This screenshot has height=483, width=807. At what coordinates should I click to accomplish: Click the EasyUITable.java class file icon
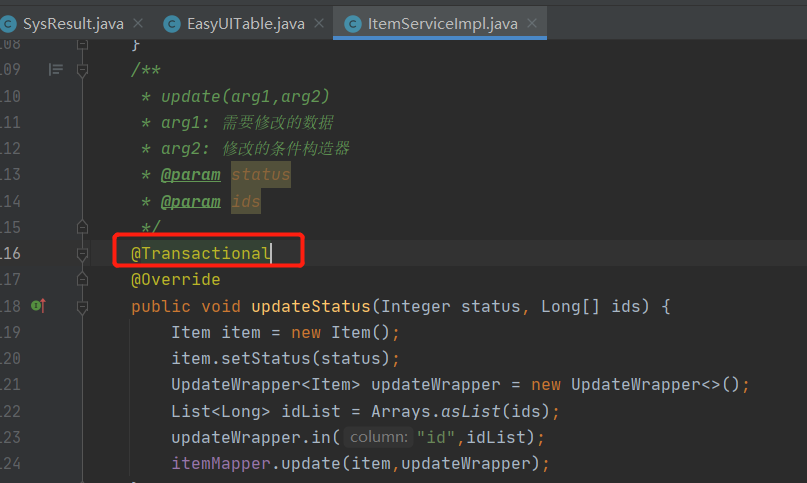172,24
